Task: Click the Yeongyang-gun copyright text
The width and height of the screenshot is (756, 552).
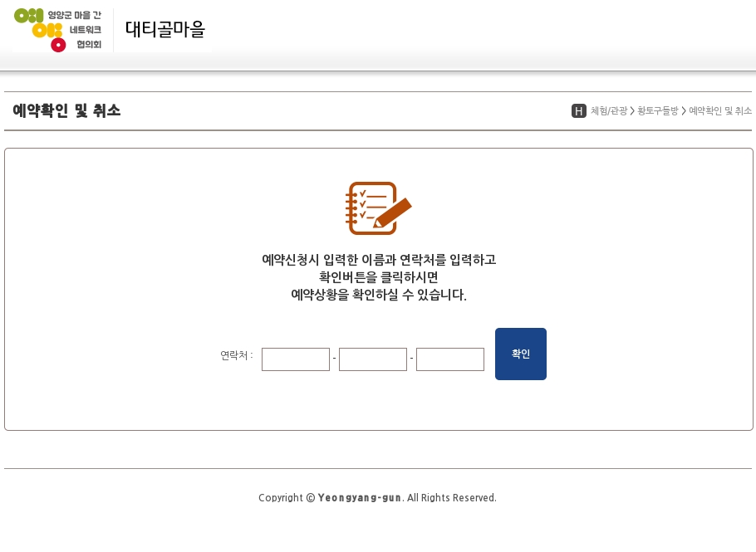Action: click(x=377, y=498)
